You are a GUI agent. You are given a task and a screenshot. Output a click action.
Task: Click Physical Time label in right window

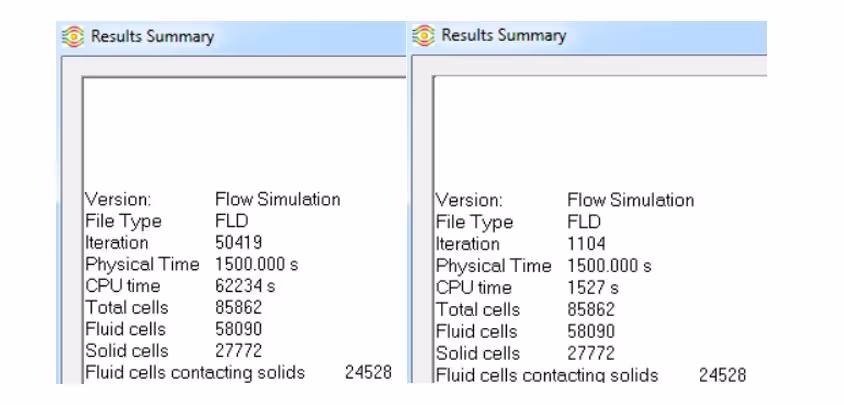pyautogui.click(x=494, y=266)
